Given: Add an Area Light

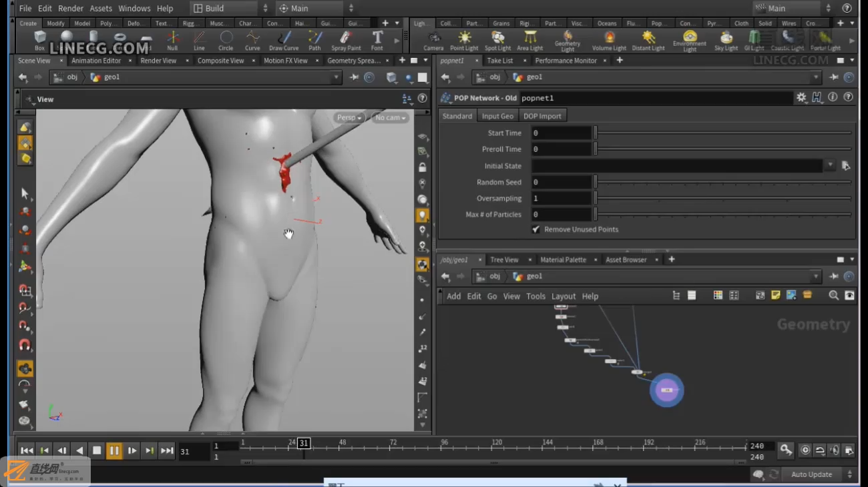Looking at the screenshot, I should tap(530, 40).
